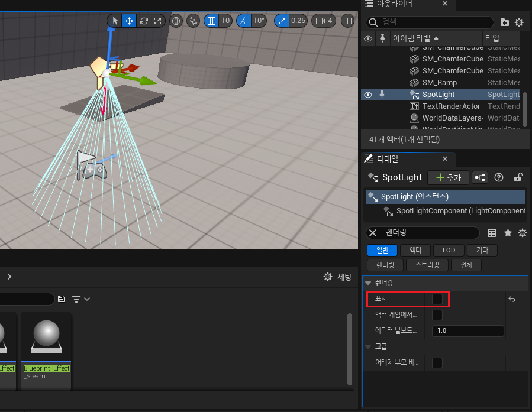The width and height of the screenshot is (532, 412).
Task: Select 스트리밍 filter tab
Action: [x=427, y=265]
